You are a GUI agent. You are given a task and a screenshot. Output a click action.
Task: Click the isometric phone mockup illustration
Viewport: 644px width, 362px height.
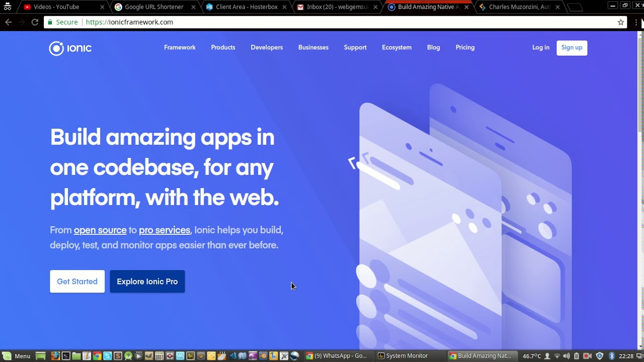pyautogui.click(x=460, y=216)
